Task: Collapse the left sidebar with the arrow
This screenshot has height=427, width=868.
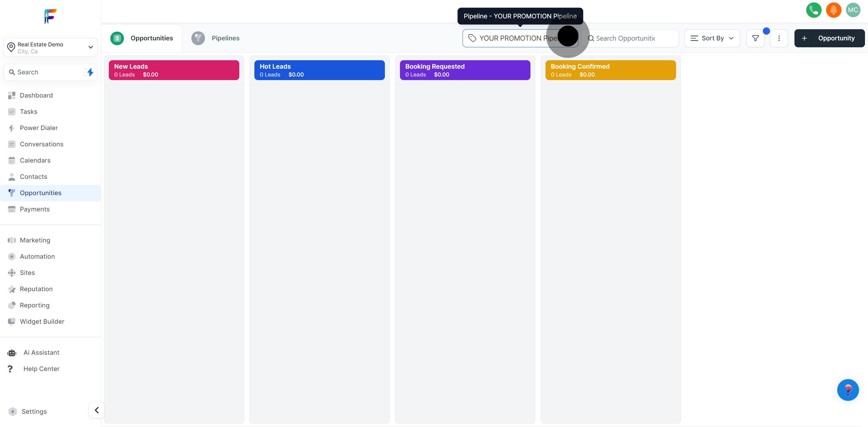Action: pos(96,410)
